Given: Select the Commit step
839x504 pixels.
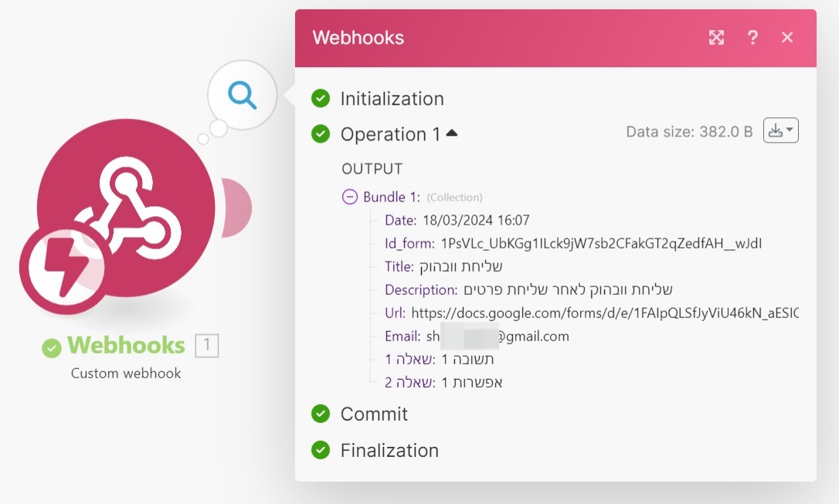Looking at the screenshot, I should (374, 414).
